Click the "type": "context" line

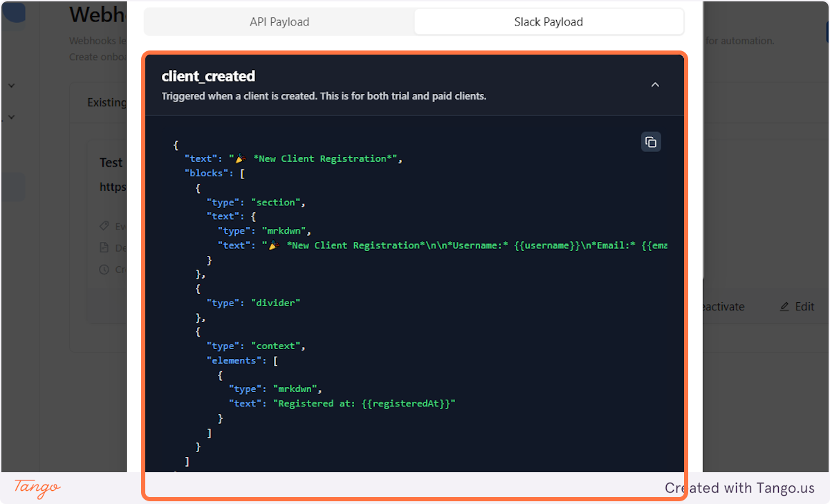coord(256,346)
